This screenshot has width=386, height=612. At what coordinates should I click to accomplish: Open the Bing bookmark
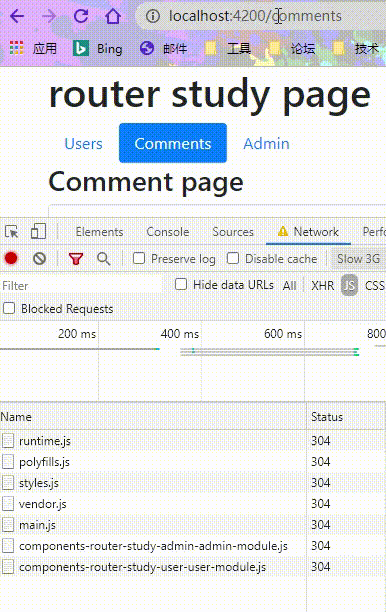98,48
